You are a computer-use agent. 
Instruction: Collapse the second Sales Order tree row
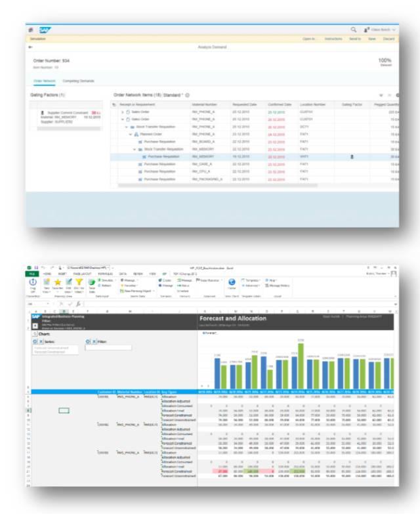123,119
